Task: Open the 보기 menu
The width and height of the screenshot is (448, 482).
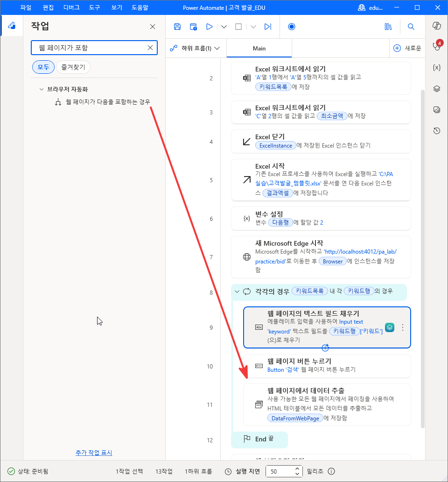Action: coord(117,7)
